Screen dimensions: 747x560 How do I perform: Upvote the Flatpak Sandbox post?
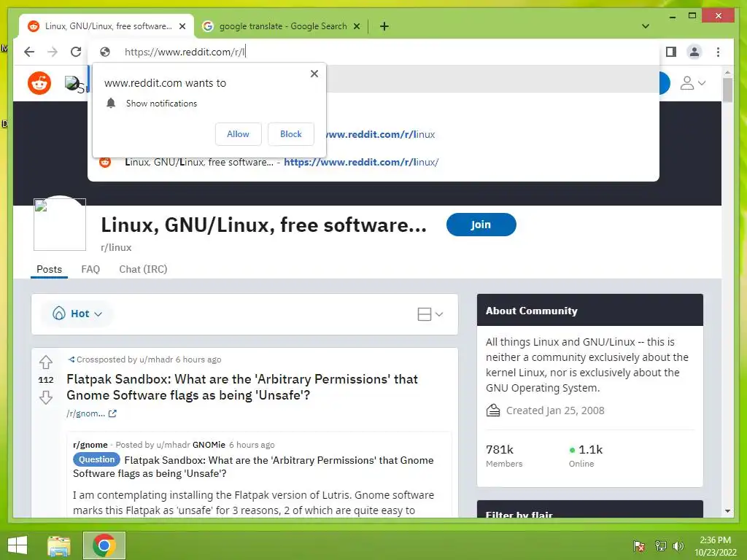[46, 362]
